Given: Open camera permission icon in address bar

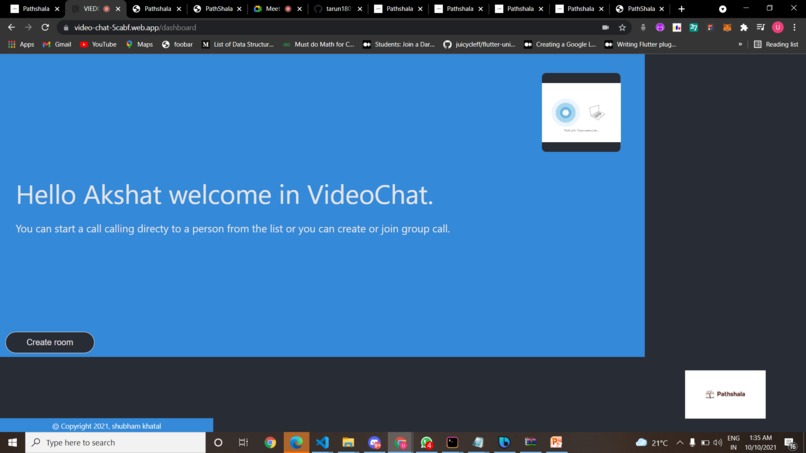Looking at the screenshot, I should [606, 27].
